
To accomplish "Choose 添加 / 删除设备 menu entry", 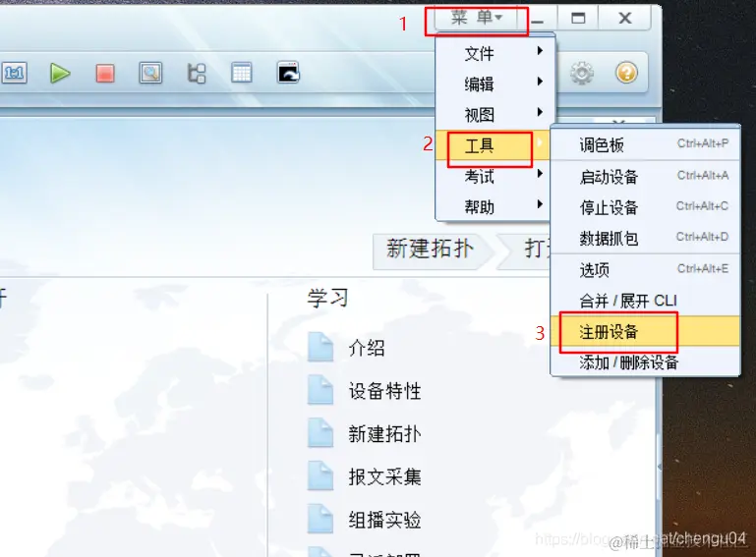I will 645,362.
